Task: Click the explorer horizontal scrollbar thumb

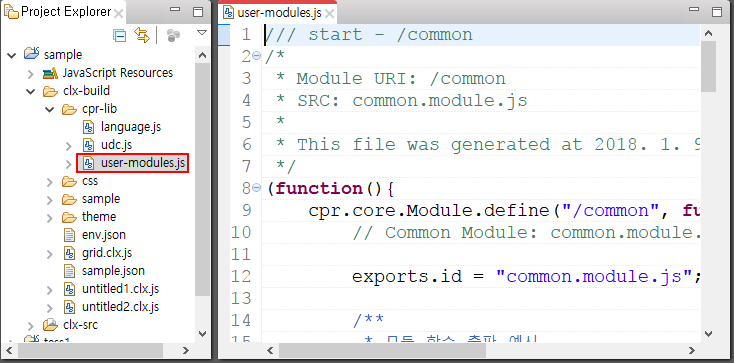Action: (x=90, y=350)
